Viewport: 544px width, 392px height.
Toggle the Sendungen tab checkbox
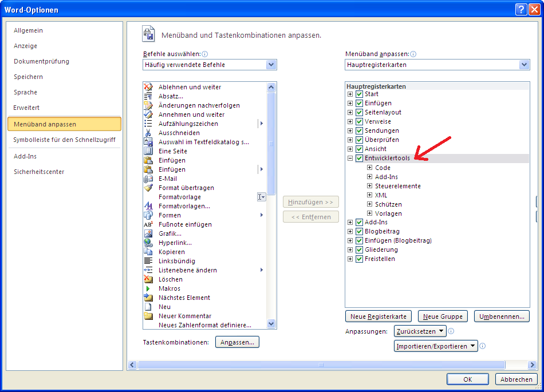tap(360, 130)
